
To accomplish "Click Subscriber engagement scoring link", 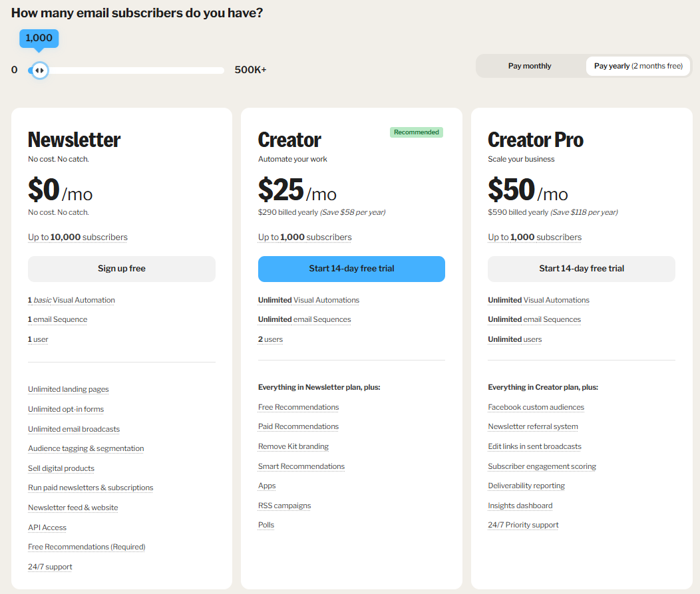I will [x=542, y=466].
